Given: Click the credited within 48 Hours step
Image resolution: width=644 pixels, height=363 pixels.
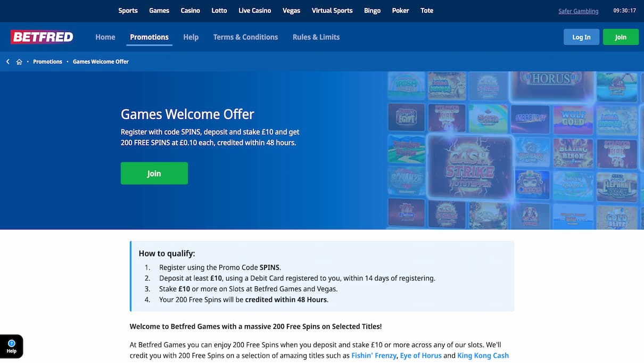Looking at the screenshot, I should point(244,300).
